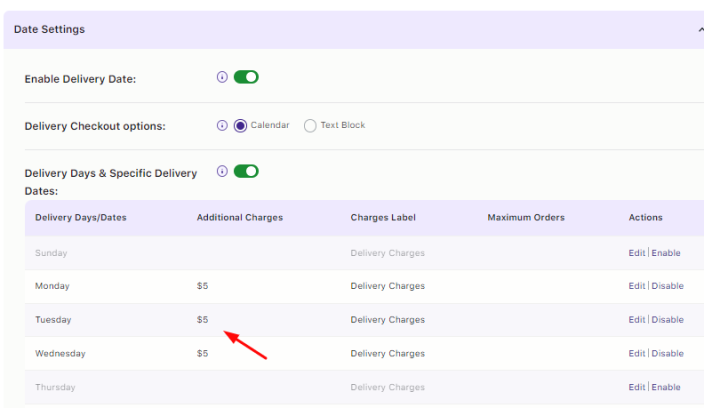Click the $5 charge in Tuesday row
The image size is (704, 408).
coord(202,320)
